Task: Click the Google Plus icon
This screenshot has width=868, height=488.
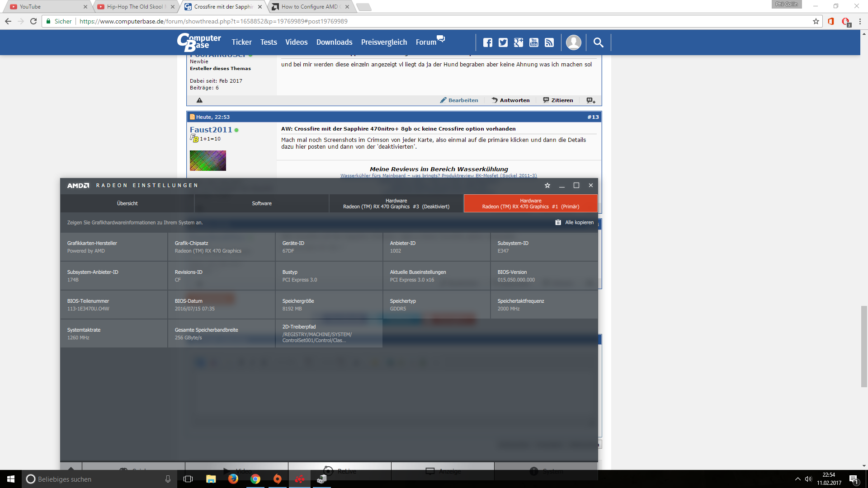Action: [x=518, y=42]
